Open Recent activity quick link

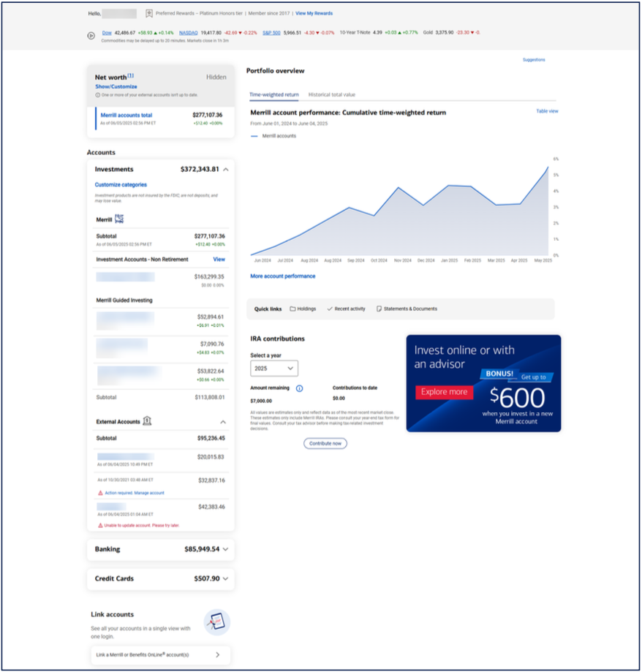346,309
